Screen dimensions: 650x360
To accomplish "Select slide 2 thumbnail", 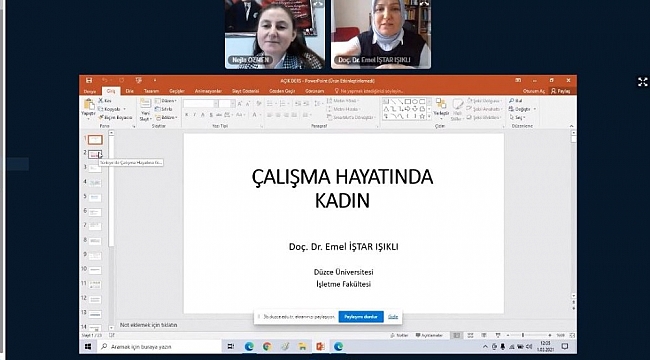I will tap(95, 154).
